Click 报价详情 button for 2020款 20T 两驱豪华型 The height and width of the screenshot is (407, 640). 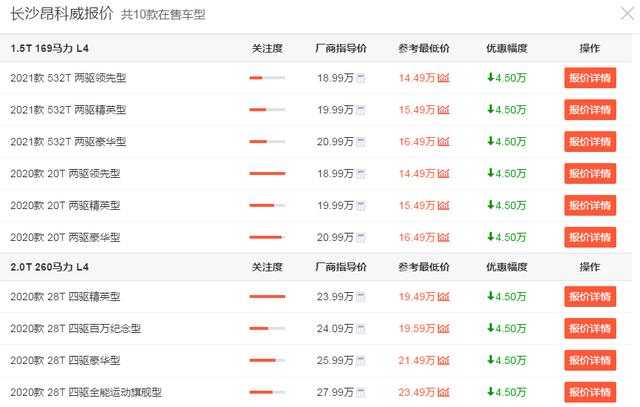(590, 237)
